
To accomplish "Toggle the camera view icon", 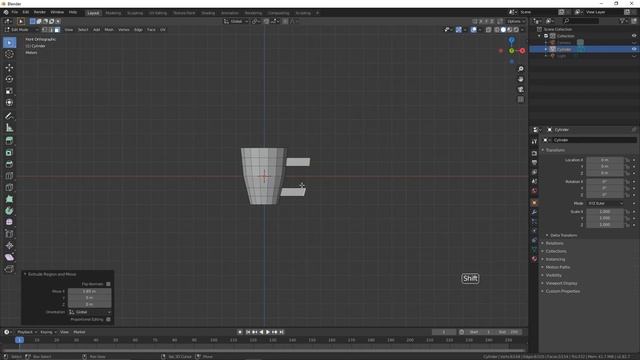I will click(x=520, y=89).
